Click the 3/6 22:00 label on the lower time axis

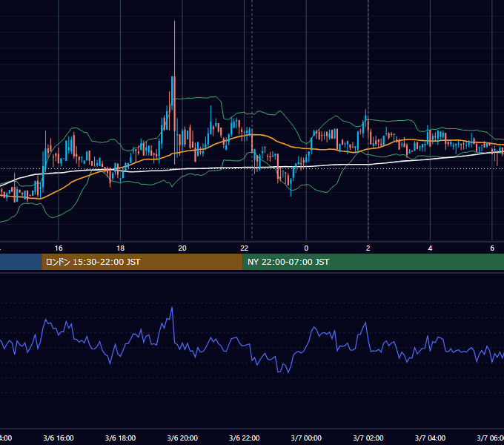(x=245, y=438)
